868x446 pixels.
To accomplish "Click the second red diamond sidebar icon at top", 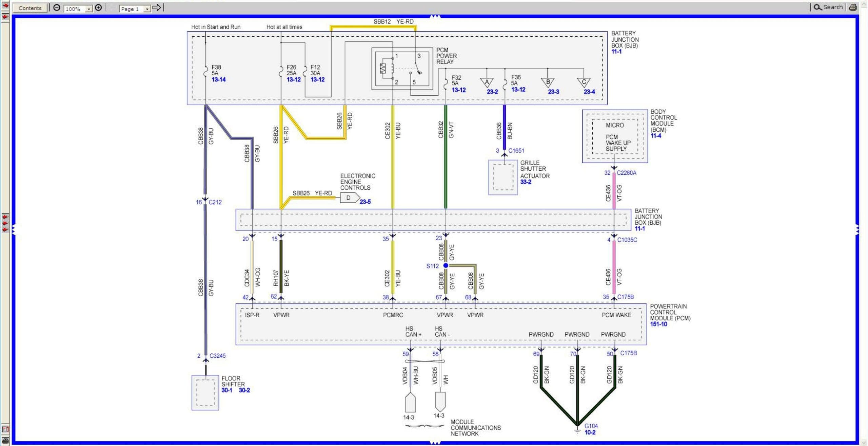I will click(5, 17).
